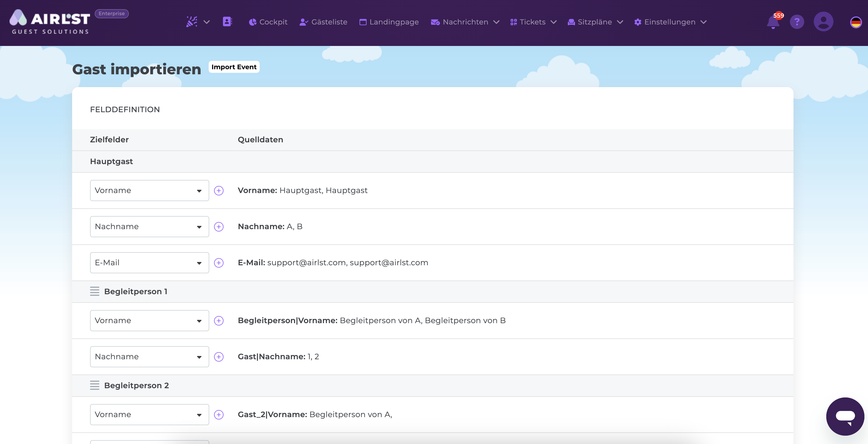Click the Hauptgast section heading
Image resolution: width=868 pixels, height=444 pixels.
pos(111,162)
